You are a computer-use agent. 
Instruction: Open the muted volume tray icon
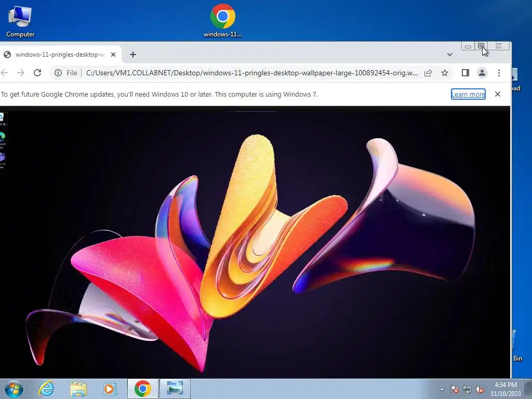[480, 389]
